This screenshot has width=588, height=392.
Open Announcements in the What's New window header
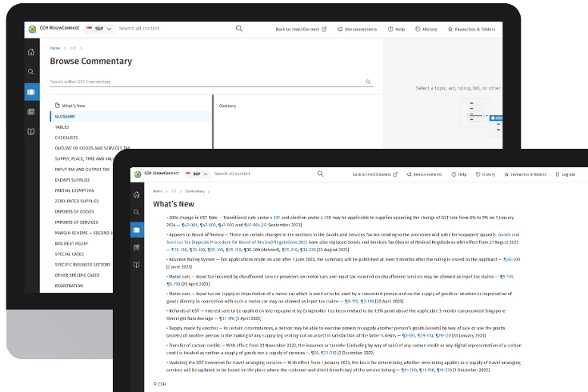(409, 174)
